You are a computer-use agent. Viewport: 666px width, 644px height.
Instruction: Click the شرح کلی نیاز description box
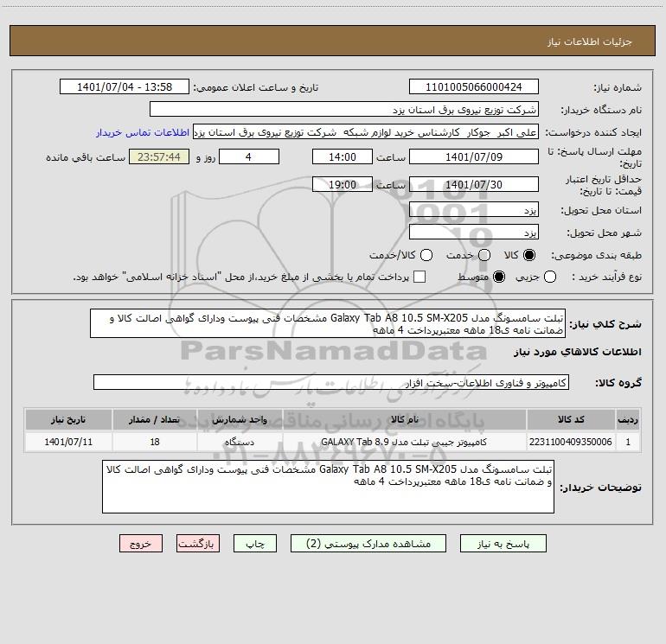pyautogui.click(x=328, y=323)
